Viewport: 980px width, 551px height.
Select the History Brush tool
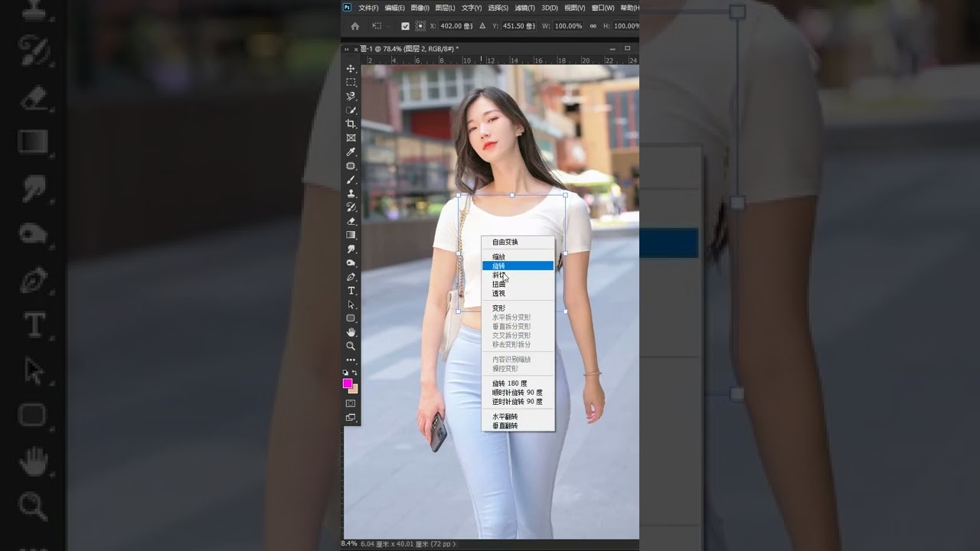351,207
